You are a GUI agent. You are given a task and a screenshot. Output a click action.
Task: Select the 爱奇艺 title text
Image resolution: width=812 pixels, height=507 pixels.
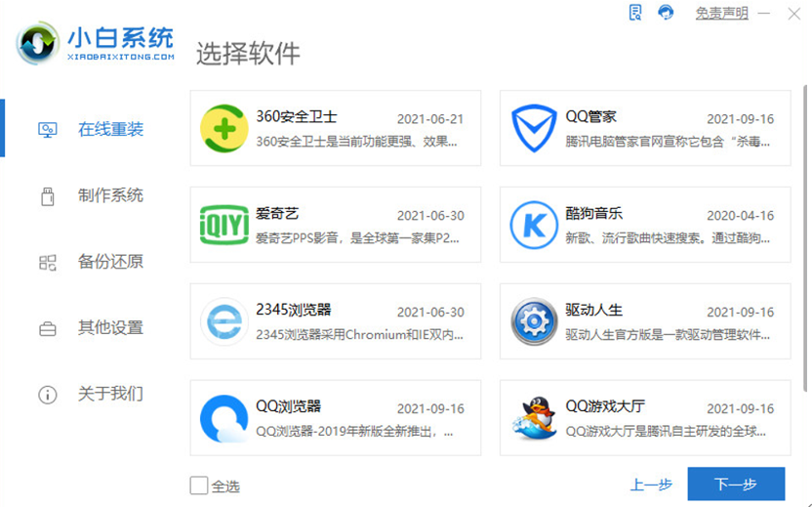point(277,213)
